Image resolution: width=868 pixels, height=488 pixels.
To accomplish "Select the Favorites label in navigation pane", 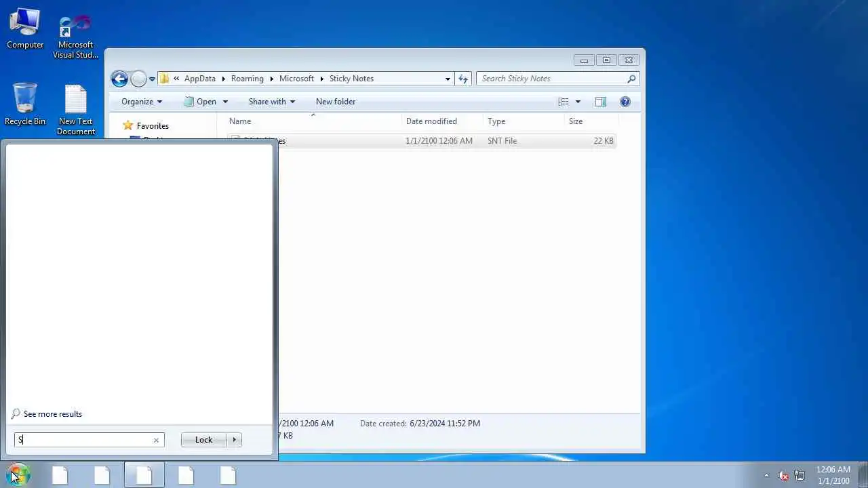I will pyautogui.click(x=153, y=126).
